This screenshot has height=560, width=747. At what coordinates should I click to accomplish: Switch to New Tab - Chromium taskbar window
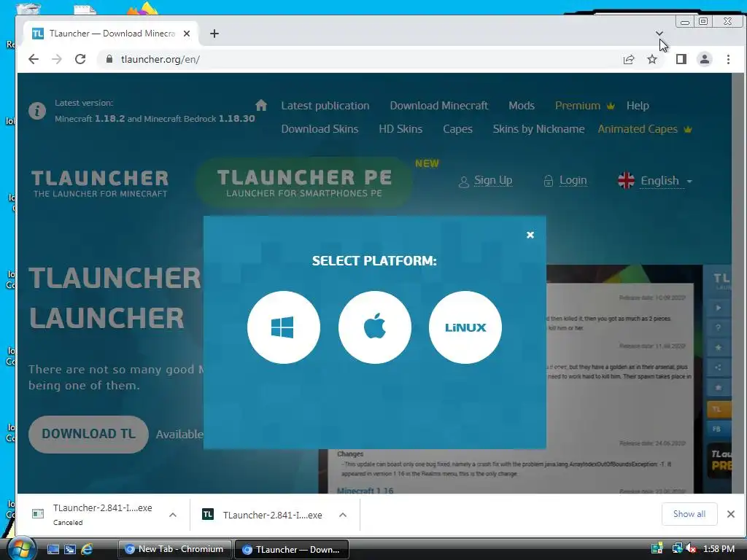point(175,549)
